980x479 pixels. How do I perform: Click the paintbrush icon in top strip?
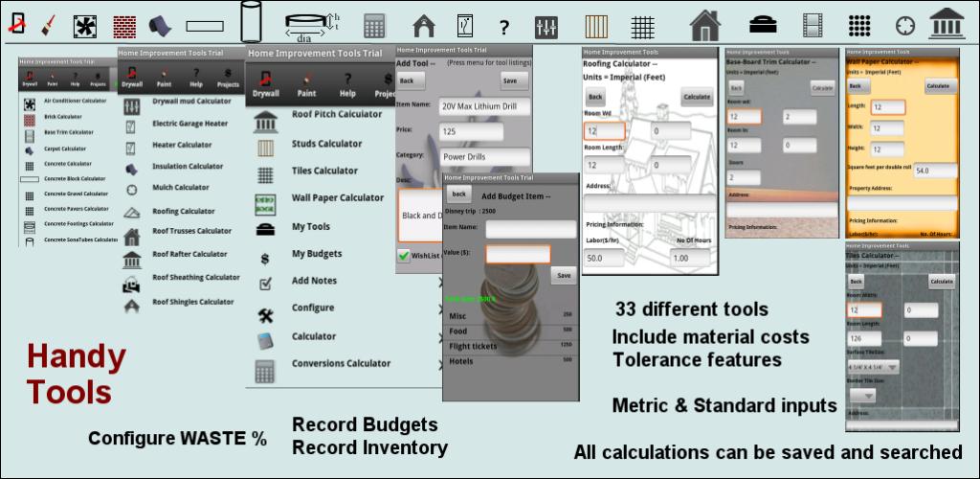tap(48, 25)
